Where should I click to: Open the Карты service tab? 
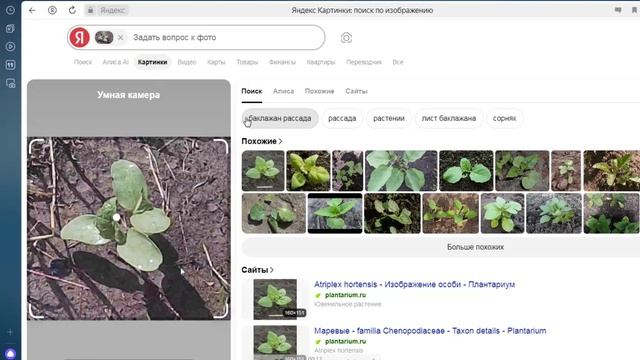[216, 62]
